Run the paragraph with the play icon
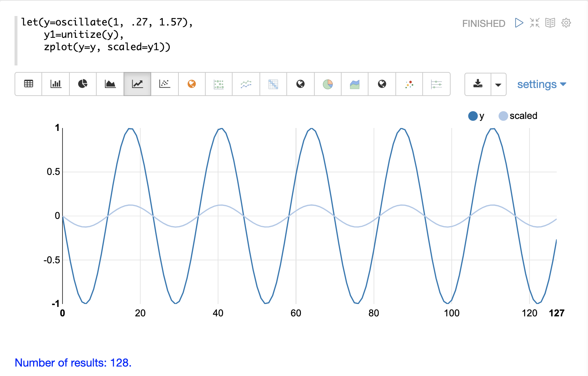This screenshot has height=376, width=588. [519, 23]
